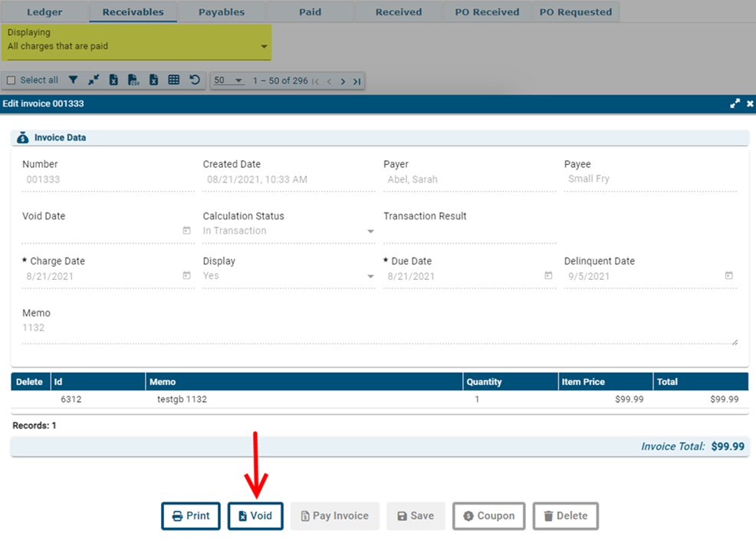The width and height of the screenshot is (756, 540).
Task: Check the Select all checkbox
Action: pyautogui.click(x=12, y=81)
